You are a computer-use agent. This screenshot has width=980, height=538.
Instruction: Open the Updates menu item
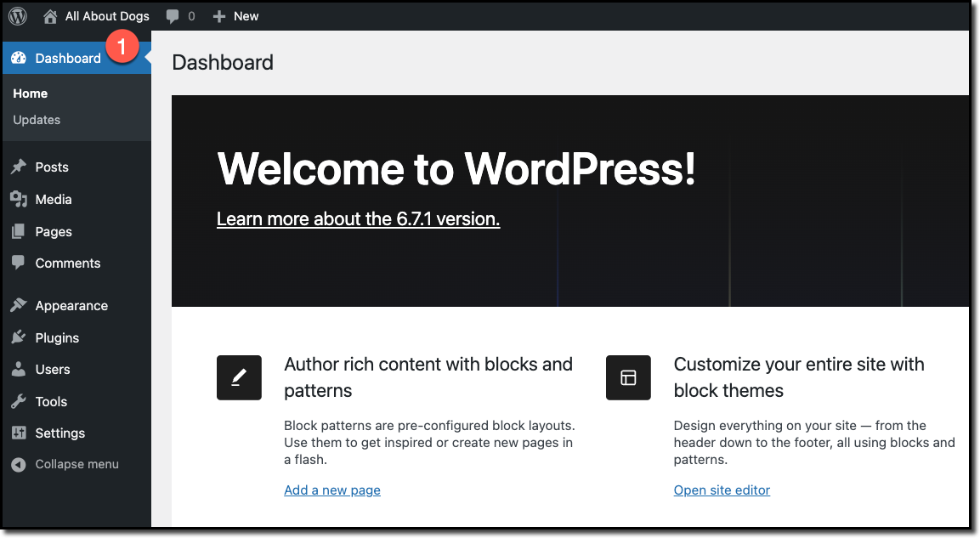tap(37, 119)
